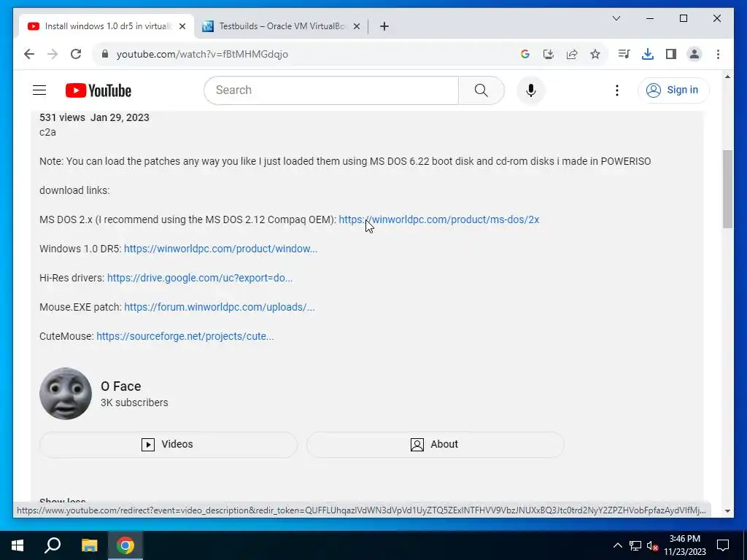Close the YouTube tab

click(182, 26)
